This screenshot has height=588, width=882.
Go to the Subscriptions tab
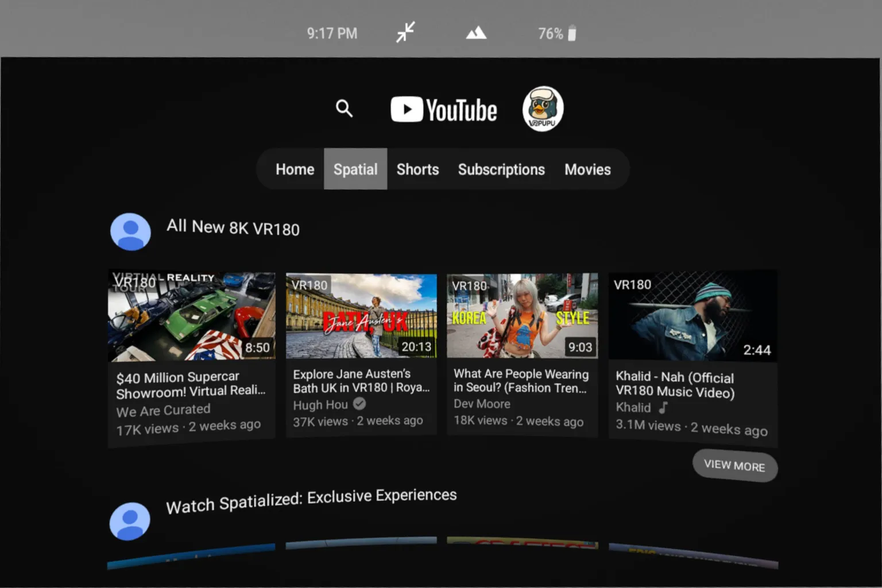tap(501, 169)
